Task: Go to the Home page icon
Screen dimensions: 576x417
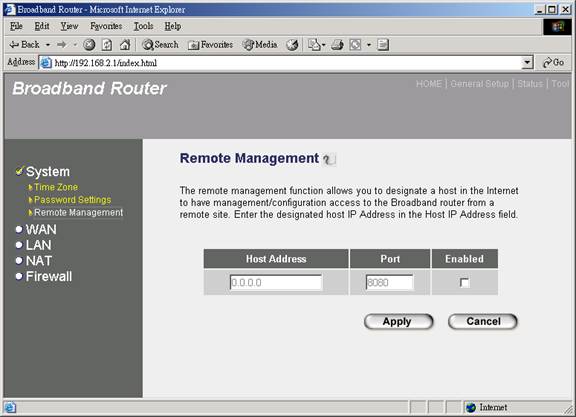Action: click(125, 45)
